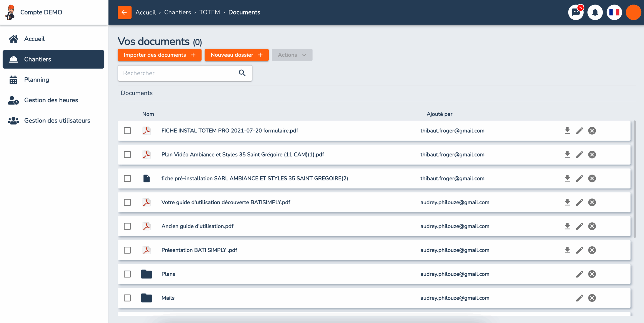644x323 pixels.
Task: Download Ancien guide d'utilisation pdf
Action: (x=567, y=226)
